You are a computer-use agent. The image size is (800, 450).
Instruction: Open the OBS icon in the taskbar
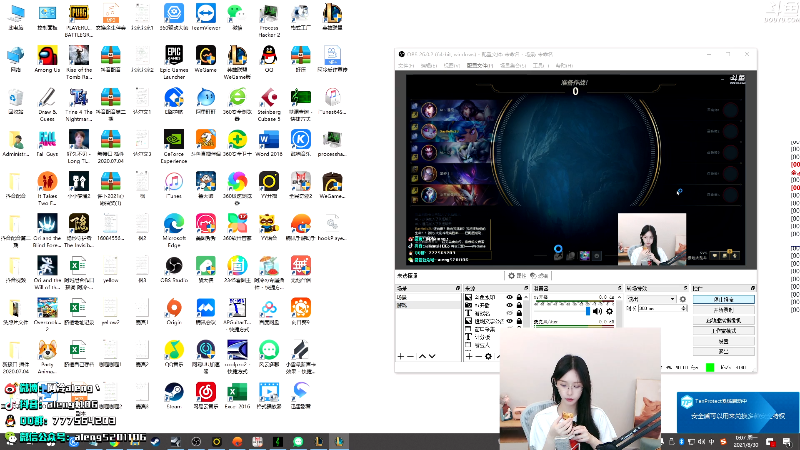coord(196,442)
